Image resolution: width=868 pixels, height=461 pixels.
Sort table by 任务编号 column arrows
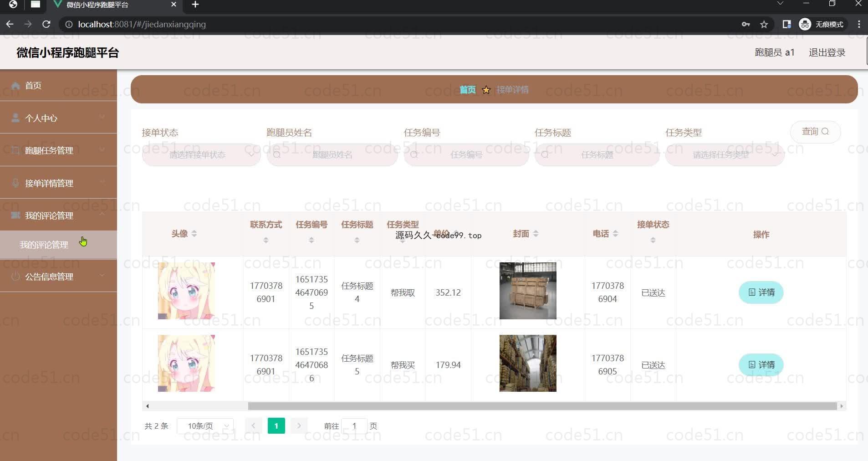point(311,240)
